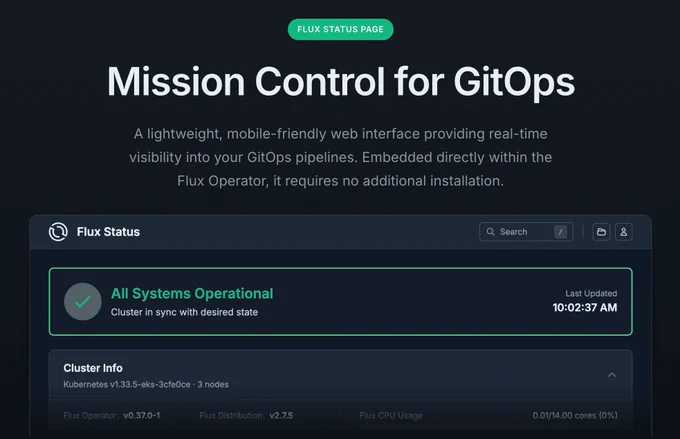The height and width of the screenshot is (439, 680).
Task: Click the Last Updated label
Action: click(591, 293)
